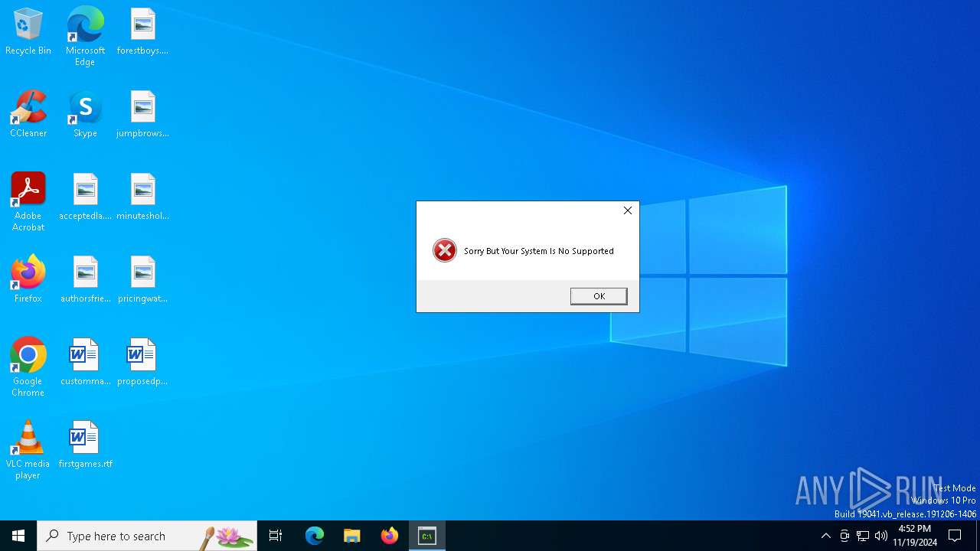Select the proposedp Word document
980x551 pixels.
pos(142,362)
